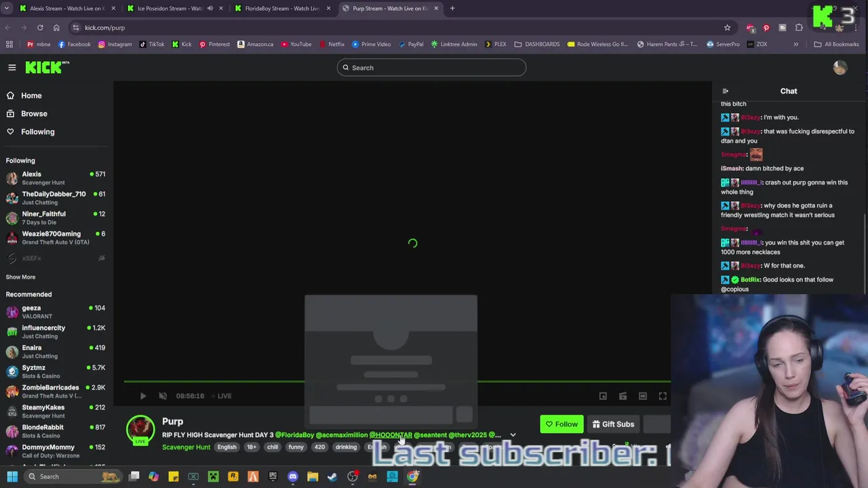The image size is (868, 488).
Task: Open geeza recommended channel
Action: 56,312
